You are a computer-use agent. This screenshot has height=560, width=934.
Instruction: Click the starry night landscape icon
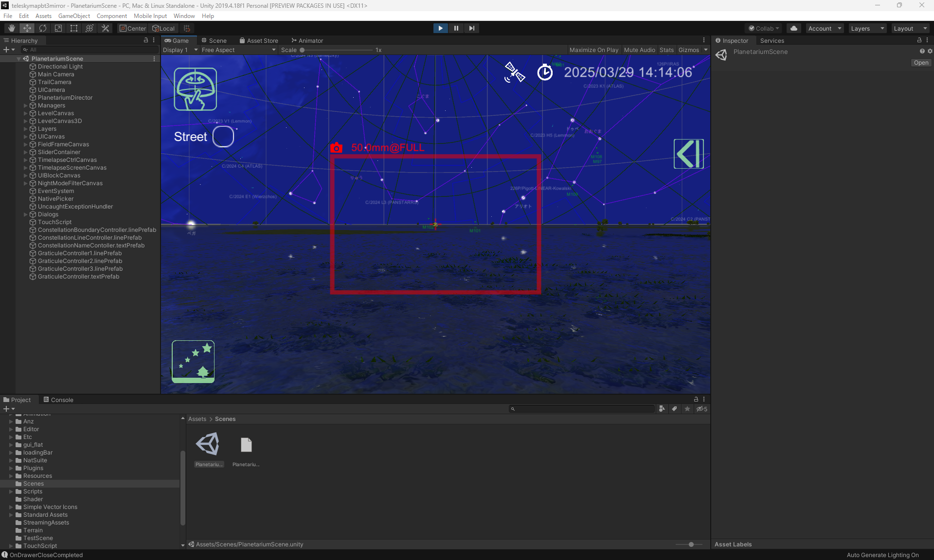tap(193, 361)
